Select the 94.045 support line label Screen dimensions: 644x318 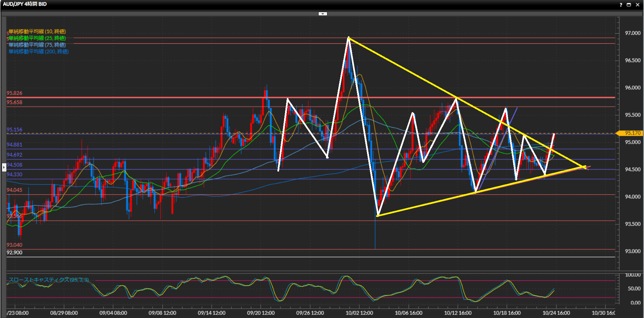click(x=14, y=190)
